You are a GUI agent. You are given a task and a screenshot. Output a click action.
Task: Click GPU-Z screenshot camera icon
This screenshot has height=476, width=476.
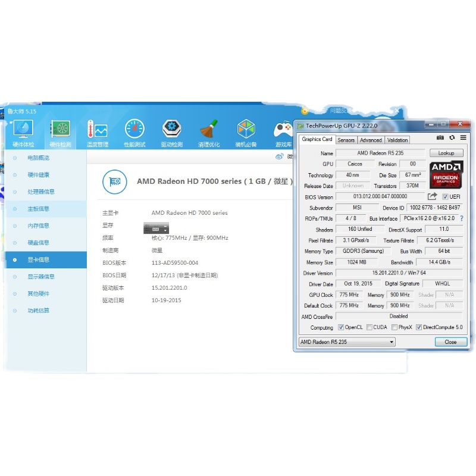click(440, 137)
